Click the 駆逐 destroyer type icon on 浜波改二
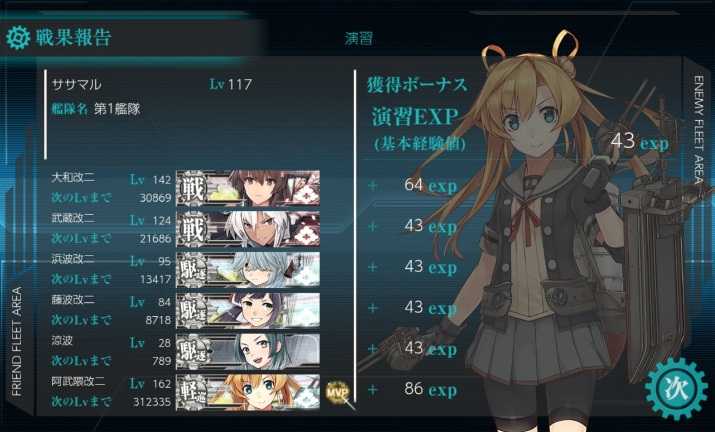The height and width of the screenshot is (432, 715). tap(192, 270)
